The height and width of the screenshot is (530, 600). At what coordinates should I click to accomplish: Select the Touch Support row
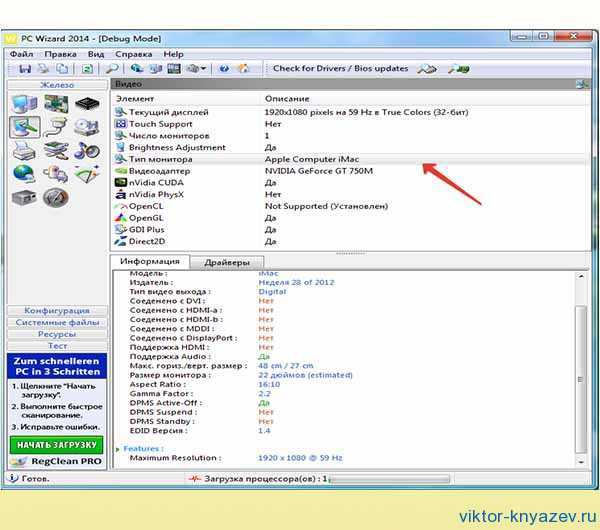click(x=351, y=124)
